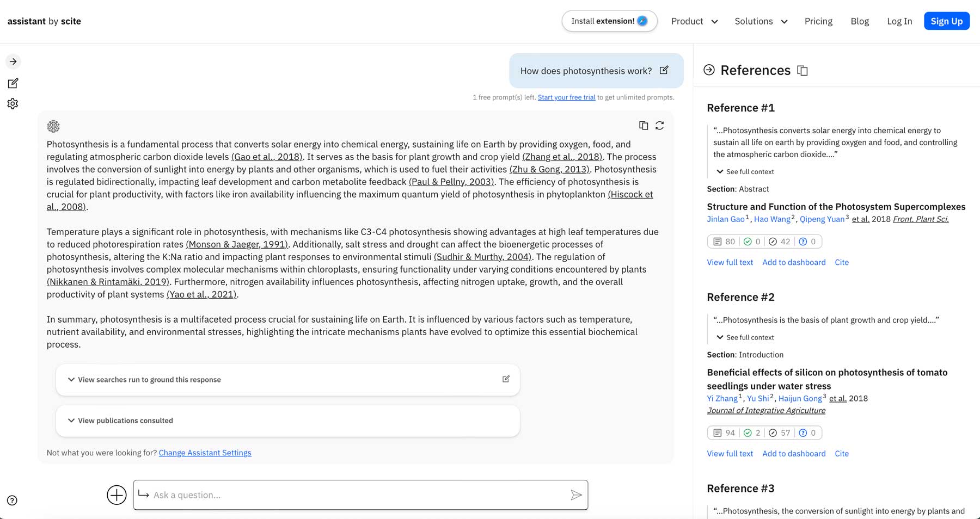
Task: Edit the submitted question via pencil icon
Action: tap(664, 70)
